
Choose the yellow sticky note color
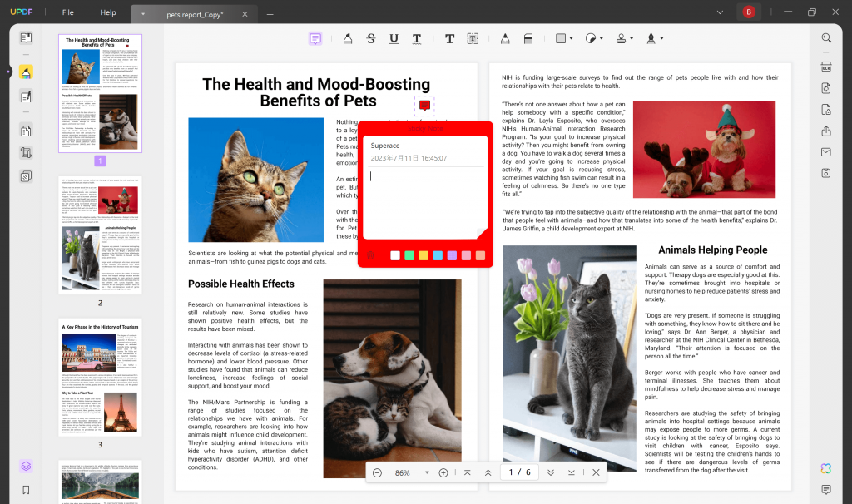(x=424, y=255)
